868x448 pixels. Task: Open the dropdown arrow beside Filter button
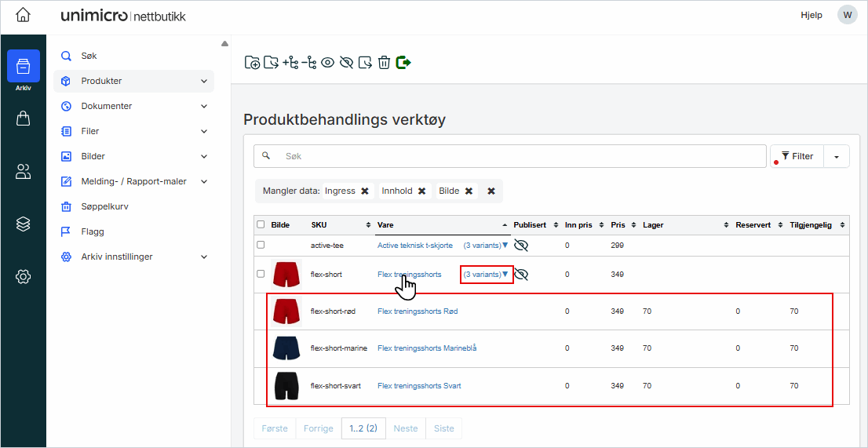pyautogui.click(x=837, y=157)
